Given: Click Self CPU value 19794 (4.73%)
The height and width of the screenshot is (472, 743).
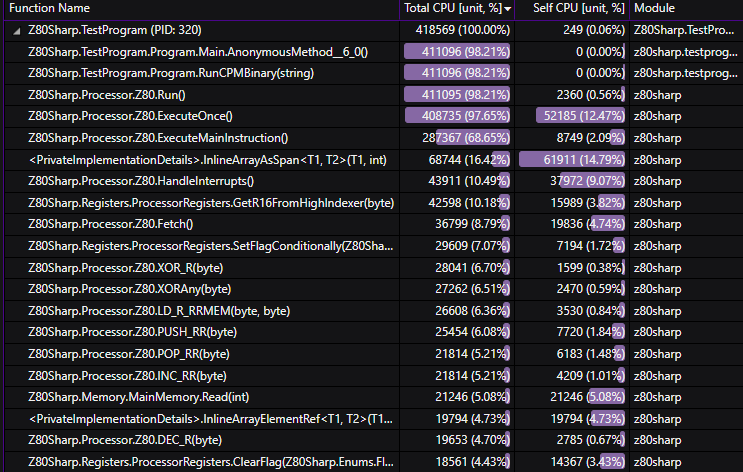Looking at the screenshot, I should coord(588,419).
